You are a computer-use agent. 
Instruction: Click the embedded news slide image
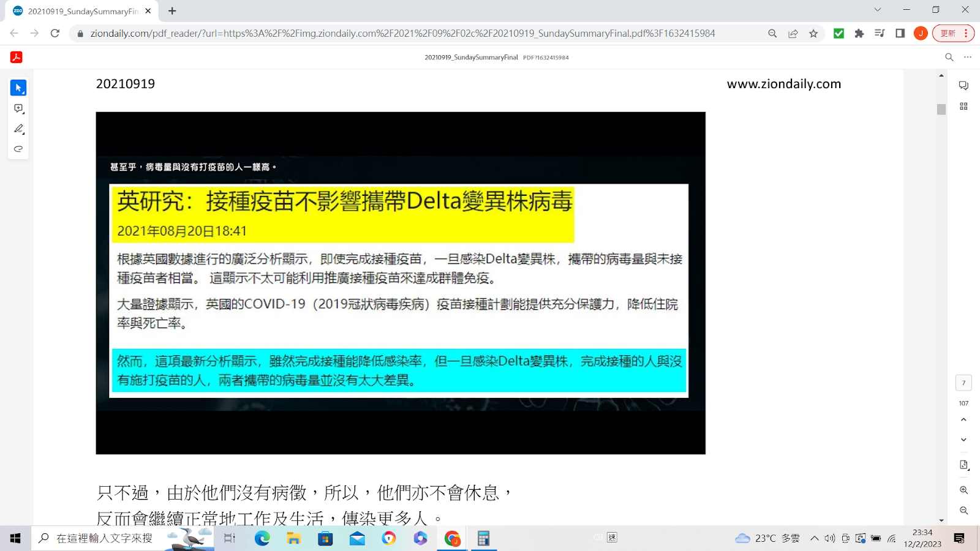pyautogui.click(x=401, y=283)
